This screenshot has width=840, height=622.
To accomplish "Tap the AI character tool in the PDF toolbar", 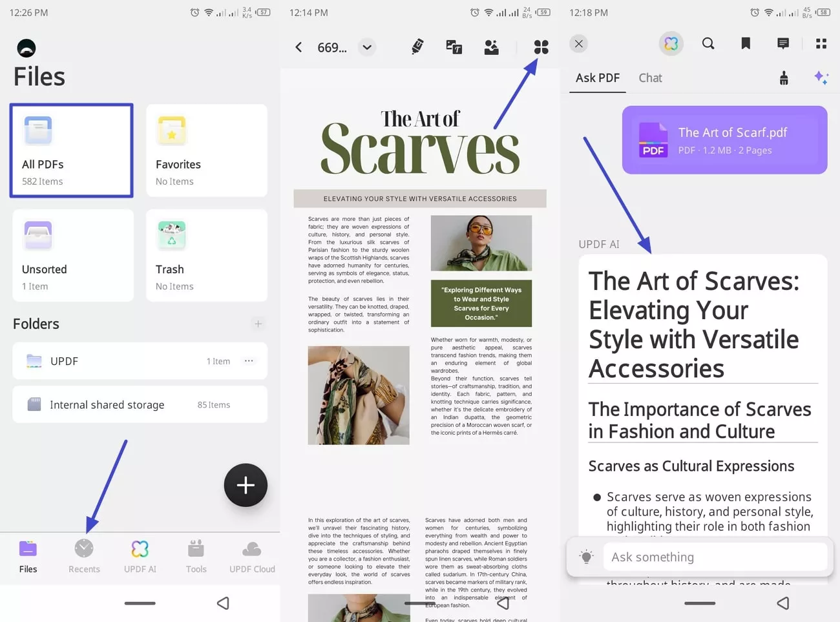I will click(x=491, y=47).
